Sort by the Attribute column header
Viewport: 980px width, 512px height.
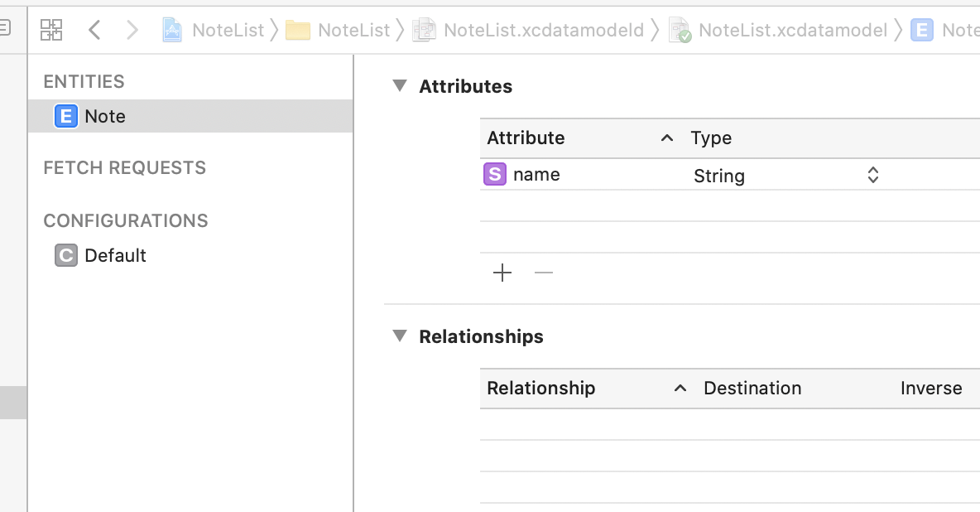click(x=526, y=138)
